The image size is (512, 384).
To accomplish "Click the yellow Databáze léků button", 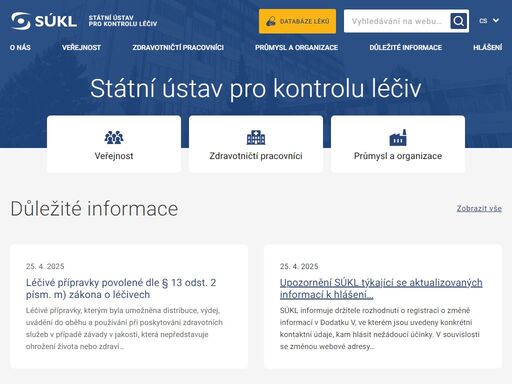I will (x=297, y=21).
